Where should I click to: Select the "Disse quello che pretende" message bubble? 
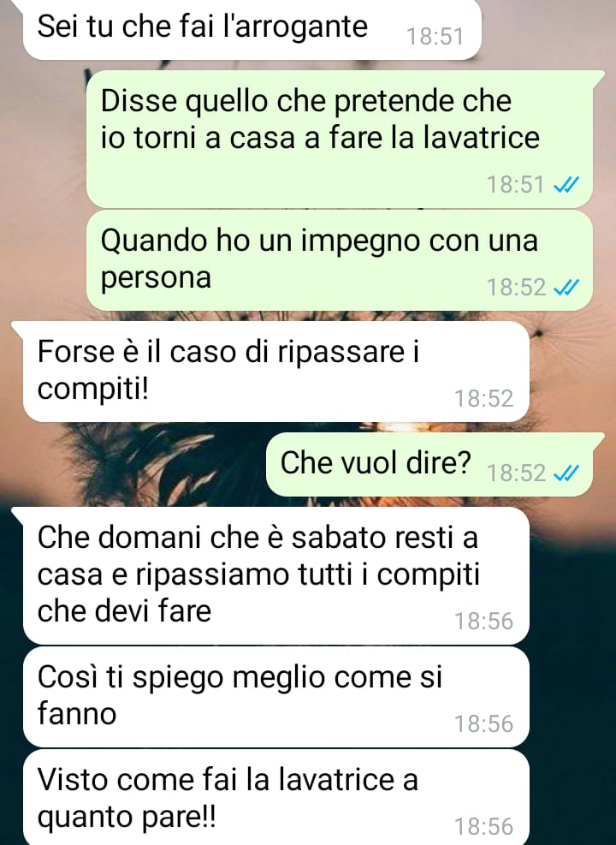pos(340,139)
